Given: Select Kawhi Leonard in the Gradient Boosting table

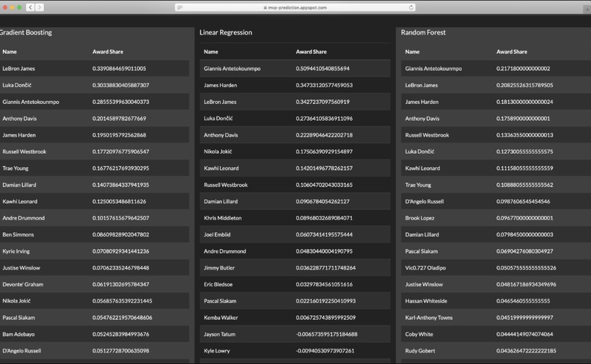Looking at the screenshot, I should tap(20, 201).
